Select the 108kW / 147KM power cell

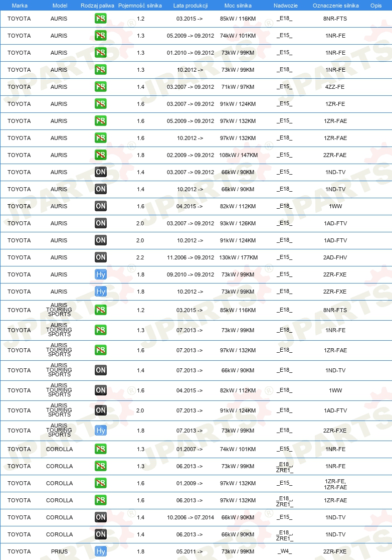point(238,155)
